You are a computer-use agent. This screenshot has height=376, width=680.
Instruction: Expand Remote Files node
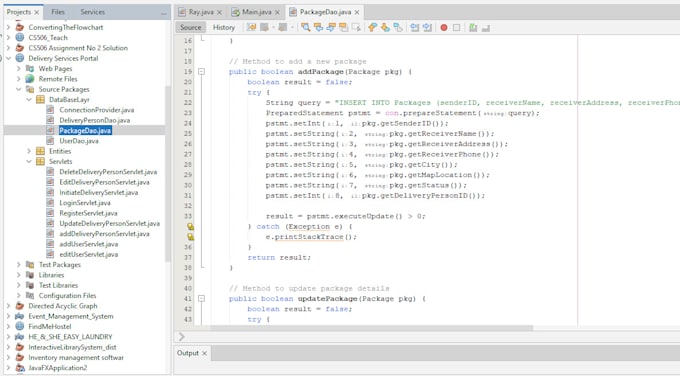point(19,79)
